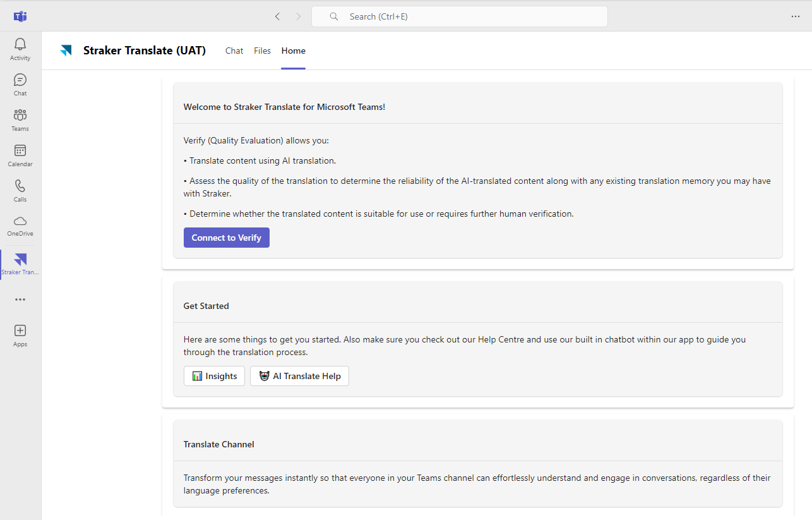Click Connect to Verify button
This screenshot has height=520, width=812.
tap(227, 238)
